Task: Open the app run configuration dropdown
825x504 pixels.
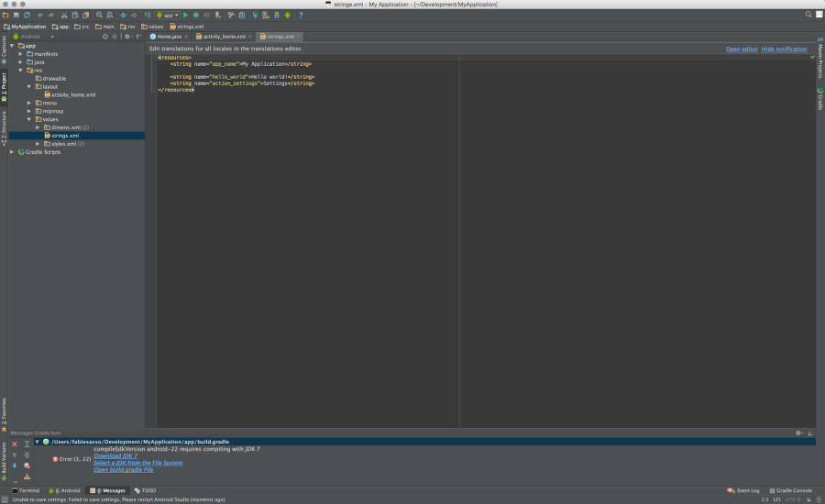Action: (x=168, y=16)
